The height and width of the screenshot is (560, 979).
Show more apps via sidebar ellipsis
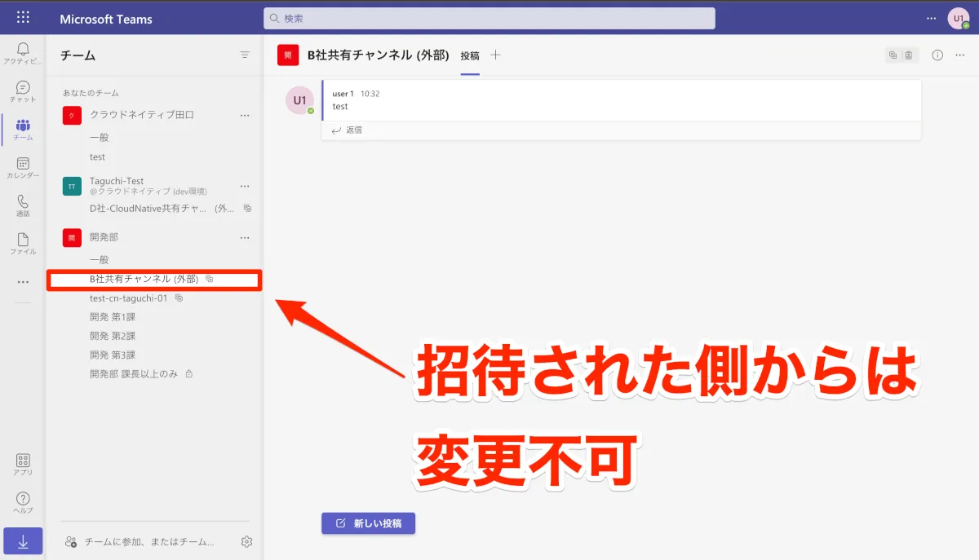[23, 282]
